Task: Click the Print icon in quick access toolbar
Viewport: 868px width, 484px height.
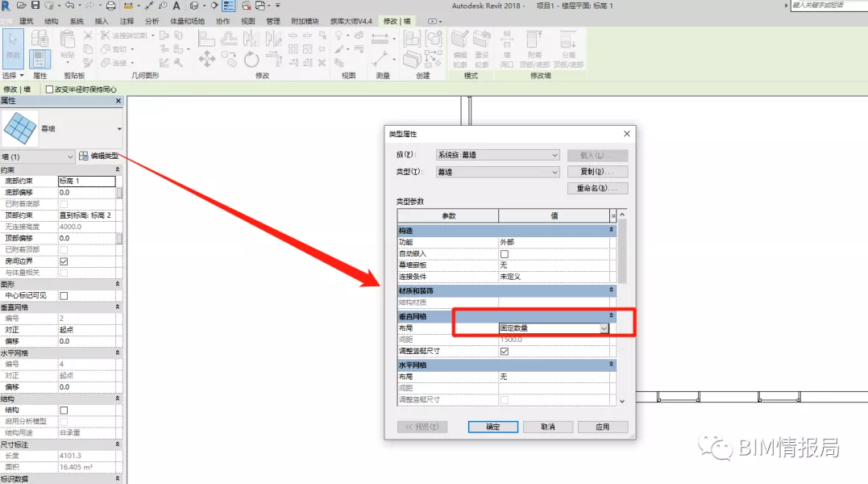Action: click(111, 6)
